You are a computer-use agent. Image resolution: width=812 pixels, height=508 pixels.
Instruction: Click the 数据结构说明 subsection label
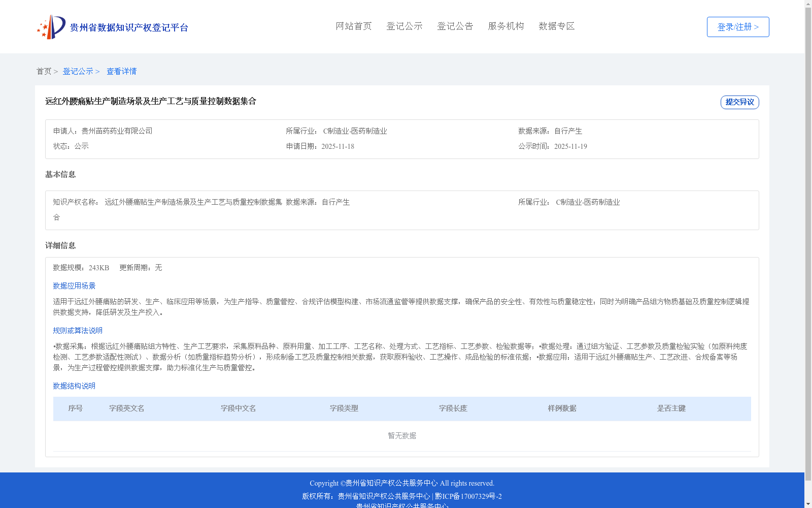[x=74, y=386]
